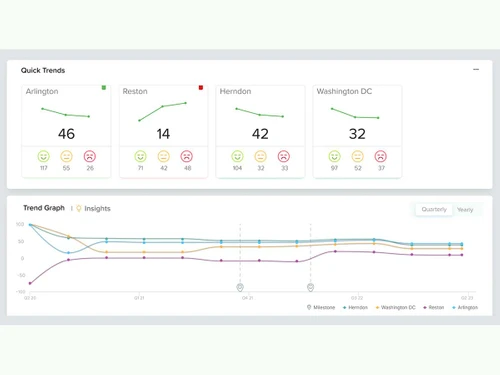Click Herndon happy smiley icon
The height and width of the screenshot is (375, 500).
pos(237,156)
